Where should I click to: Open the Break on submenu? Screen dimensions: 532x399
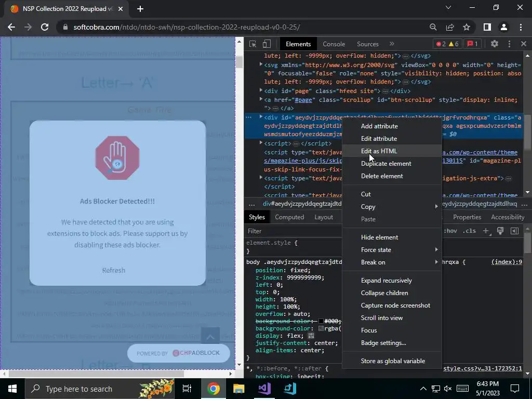392,262
